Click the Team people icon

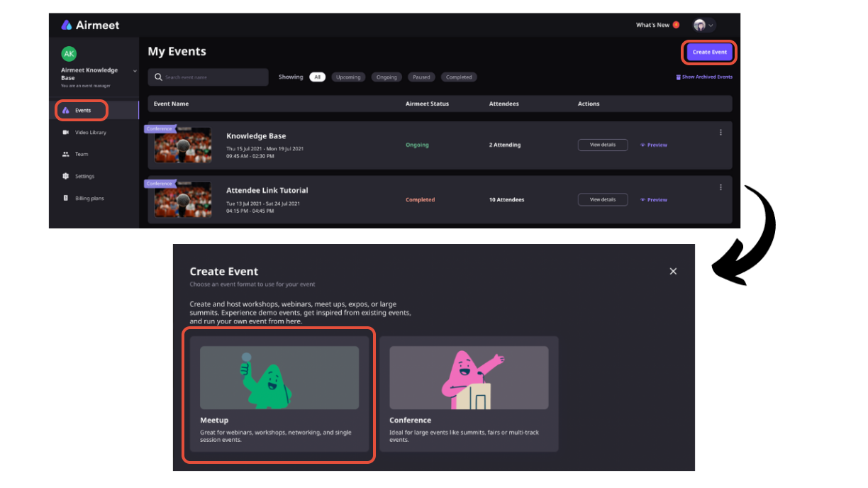66,154
